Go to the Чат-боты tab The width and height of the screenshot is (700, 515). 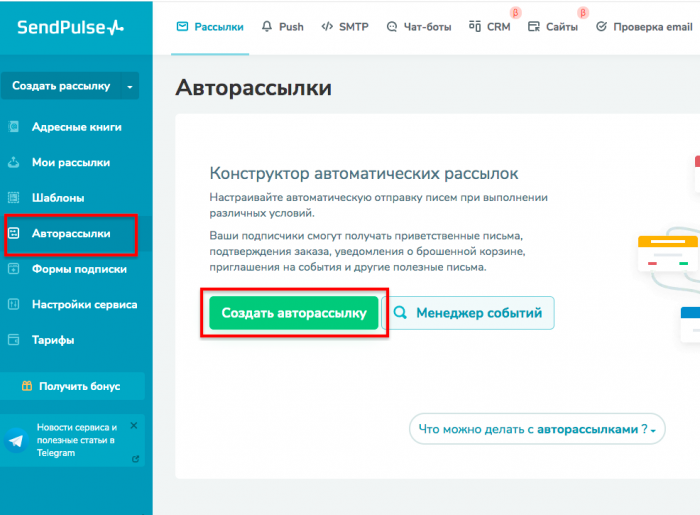pos(420,27)
